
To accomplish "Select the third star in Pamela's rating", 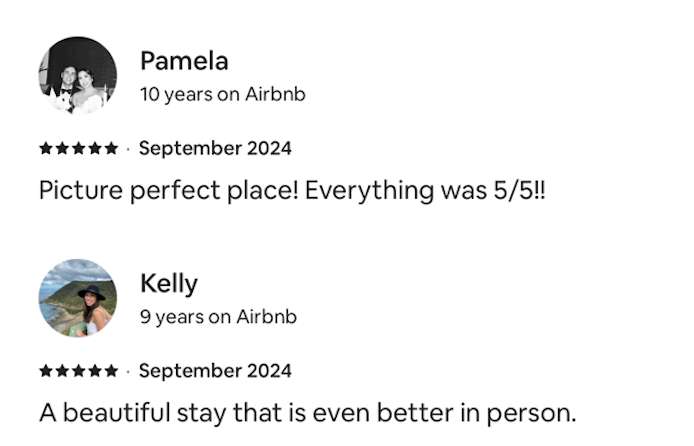I will coord(78,149).
